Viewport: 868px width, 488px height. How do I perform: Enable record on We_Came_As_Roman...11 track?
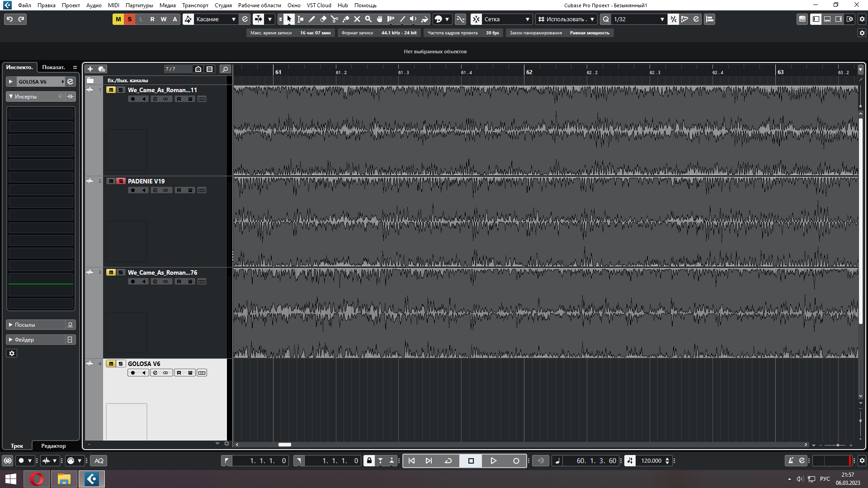click(133, 99)
